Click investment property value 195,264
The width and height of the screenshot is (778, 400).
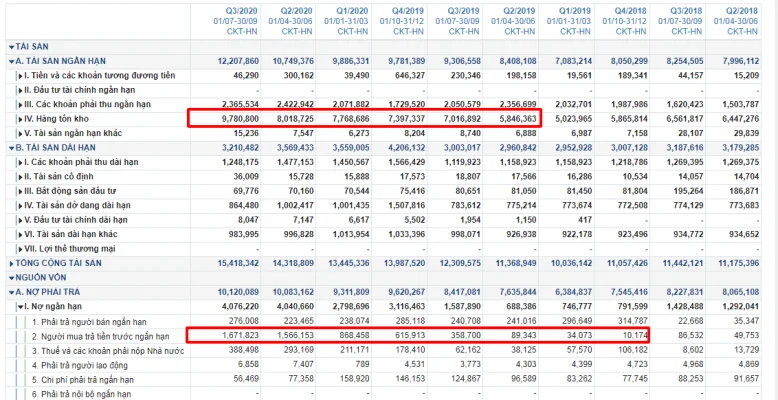pos(689,191)
